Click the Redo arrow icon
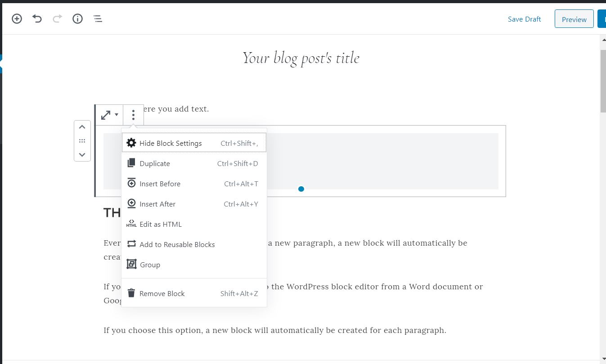This screenshot has width=606, height=364. 57,19
